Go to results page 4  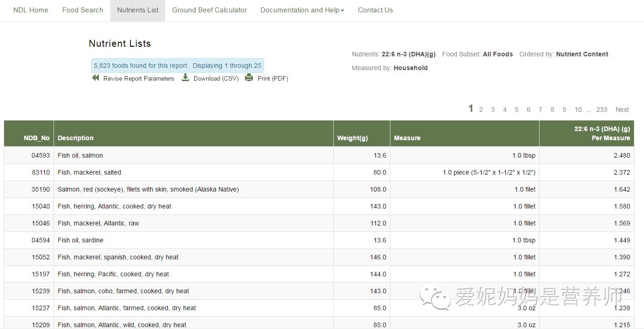click(x=505, y=110)
